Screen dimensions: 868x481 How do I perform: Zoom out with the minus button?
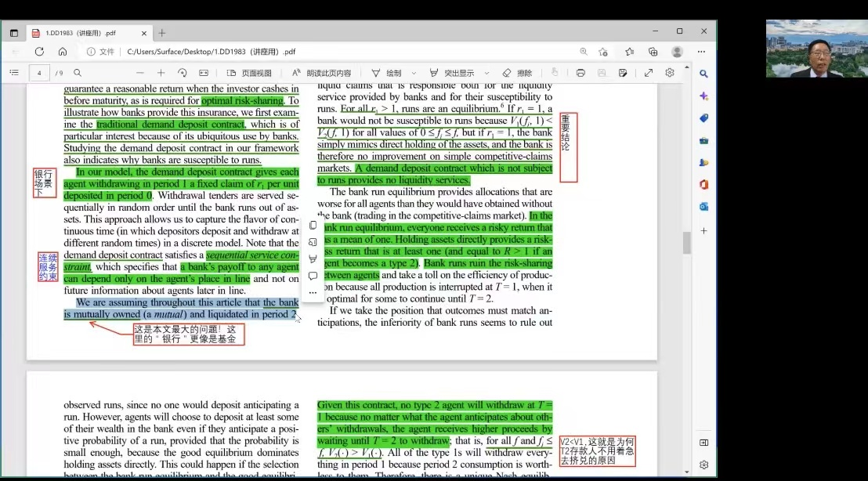pyautogui.click(x=140, y=73)
